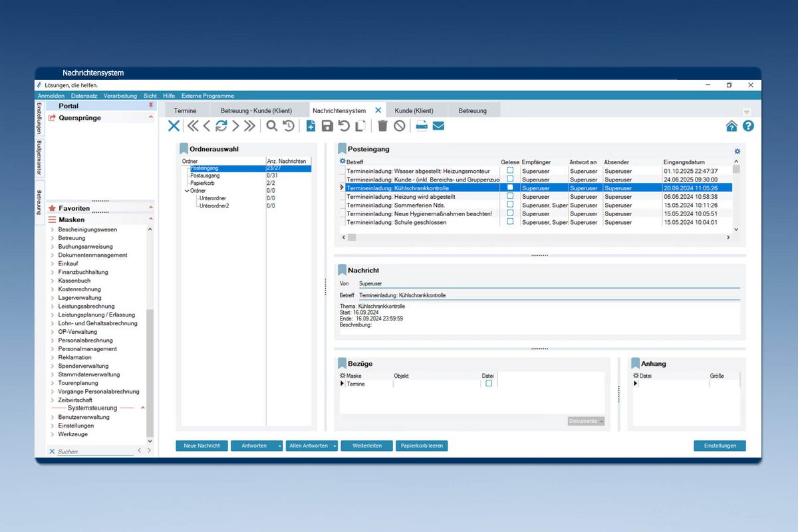
Task: Open help via question mark icon
Action: pyautogui.click(x=748, y=126)
